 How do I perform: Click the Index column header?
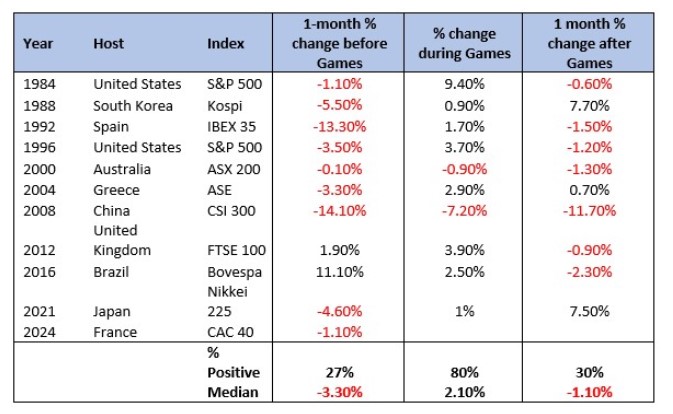tap(225, 43)
